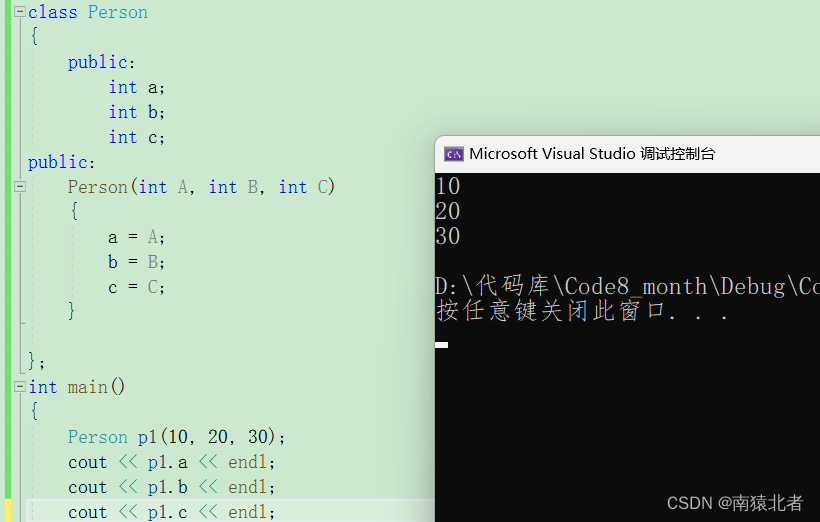This screenshot has width=820, height=522.
Task: Click the line 'cout << p1.b << endl;'
Action: (172, 487)
